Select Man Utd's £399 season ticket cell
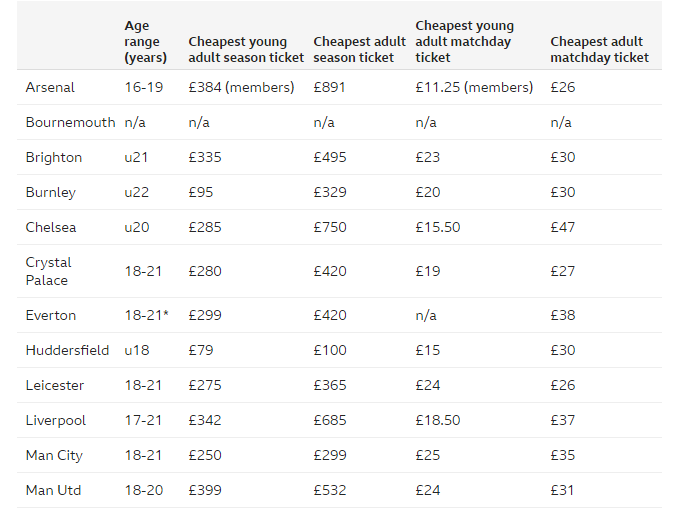The width and height of the screenshot is (695, 512). (205, 490)
